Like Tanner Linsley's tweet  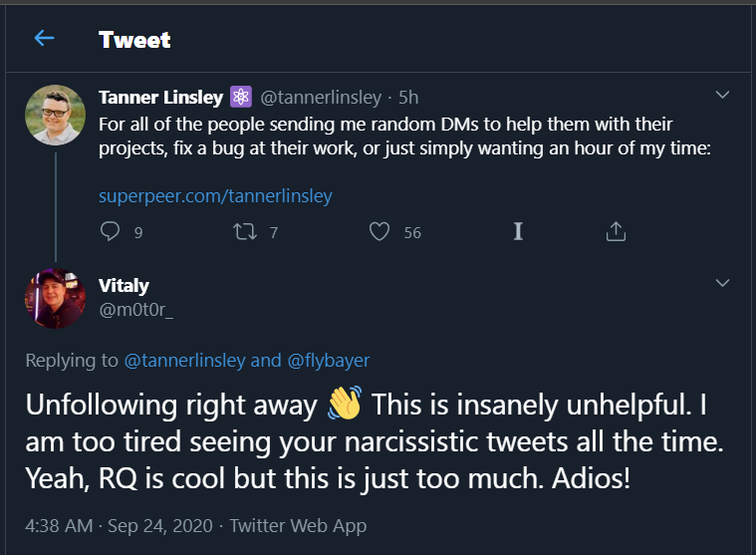pyautogui.click(x=379, y=232)
